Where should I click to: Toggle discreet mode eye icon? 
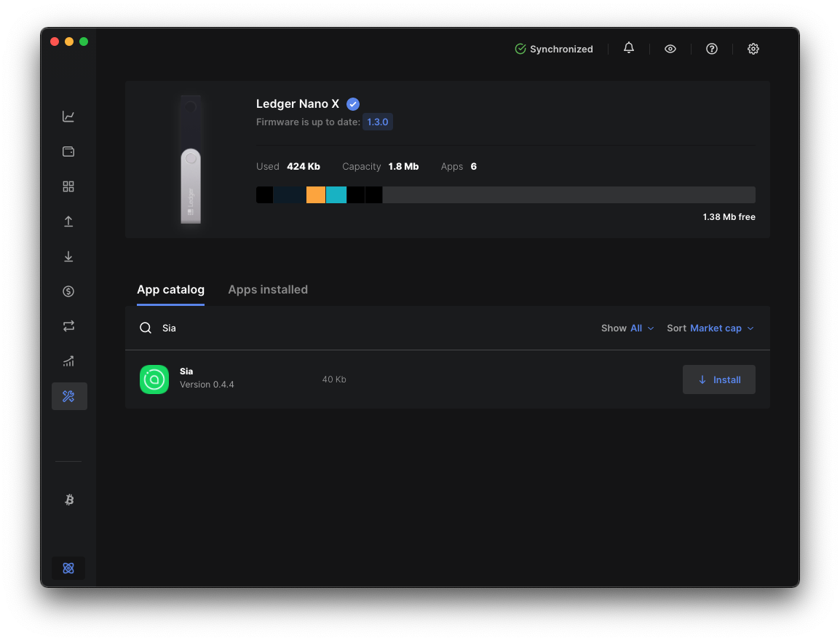pos(670,49)
